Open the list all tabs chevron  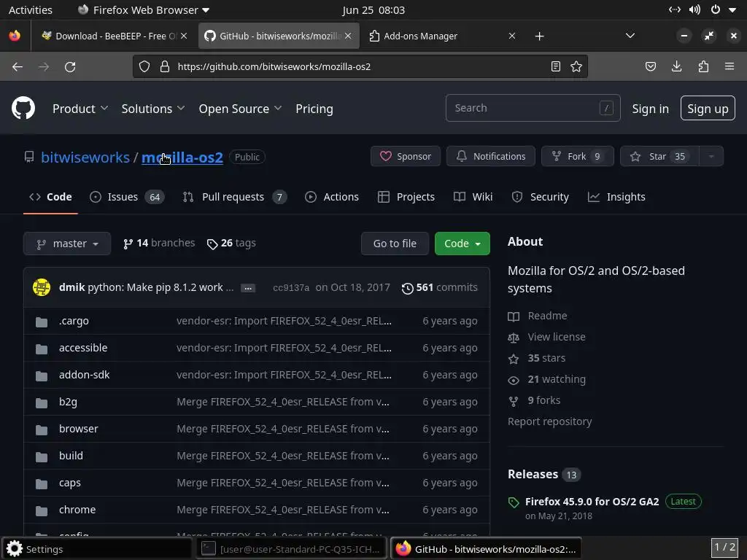pos(630,36)
